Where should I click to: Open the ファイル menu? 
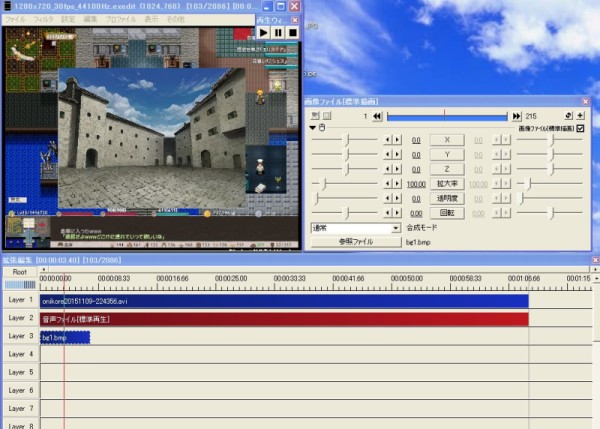15,19
